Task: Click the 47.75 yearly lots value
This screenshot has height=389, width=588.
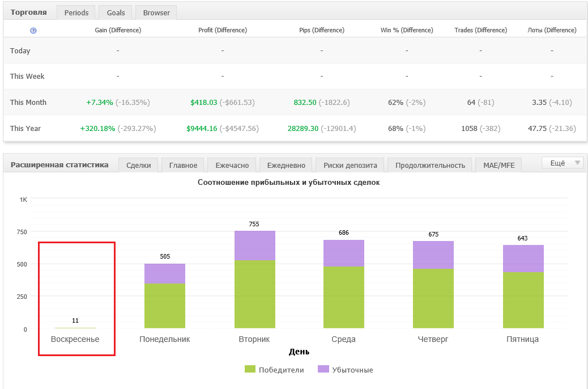Action: 538,128
